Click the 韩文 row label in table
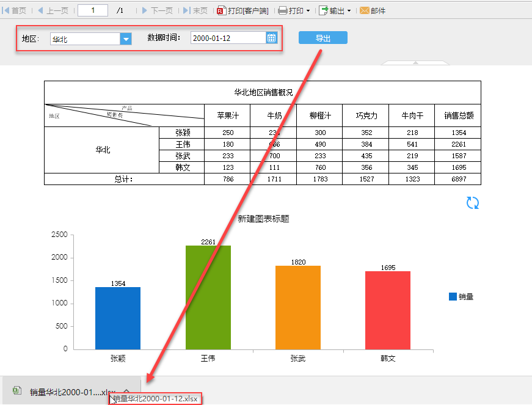Image resolution: width=532 pixels, height=405 pixels. click(183, 167)
